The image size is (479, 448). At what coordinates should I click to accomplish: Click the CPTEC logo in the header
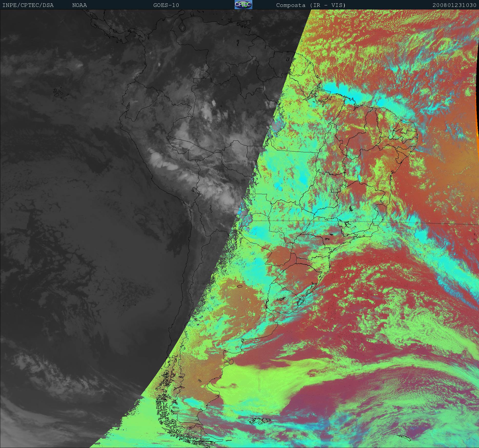click(243, 5)
